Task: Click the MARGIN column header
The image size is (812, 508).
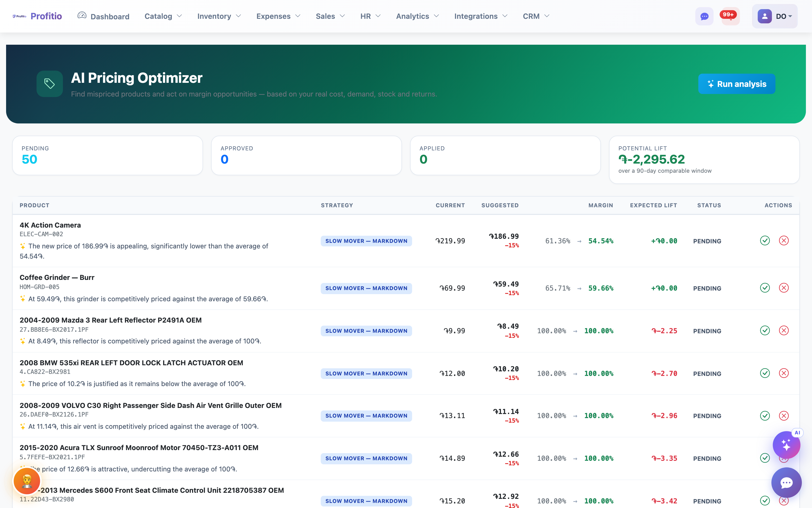Action: pos(601,205)
